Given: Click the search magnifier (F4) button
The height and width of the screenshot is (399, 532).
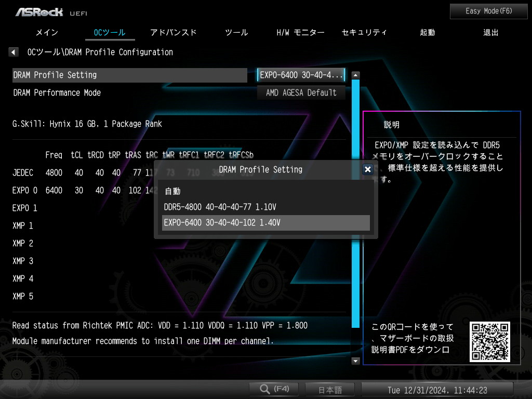Looking at the screenshot, I should tap(274, 389).
